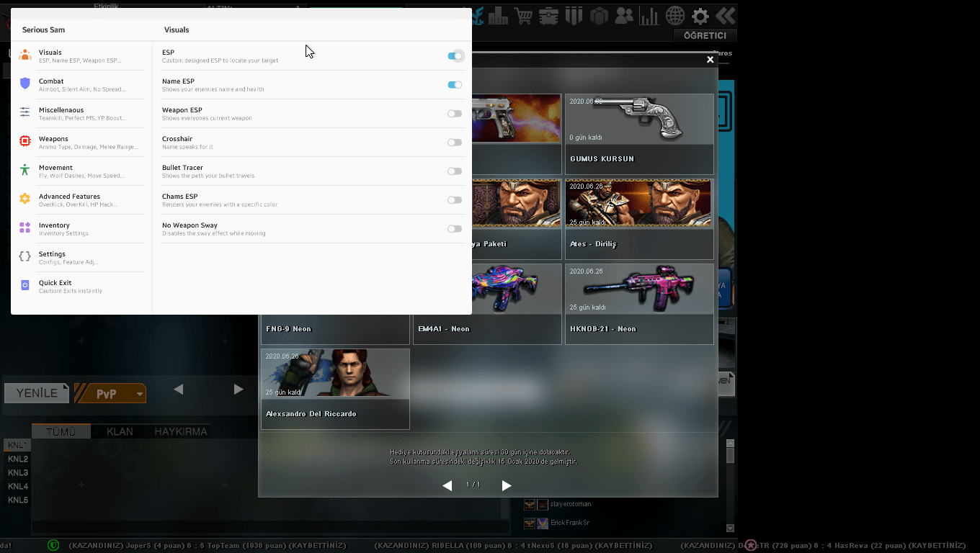
Task: Click the green shield icon in news ticker
Action: 53,545
